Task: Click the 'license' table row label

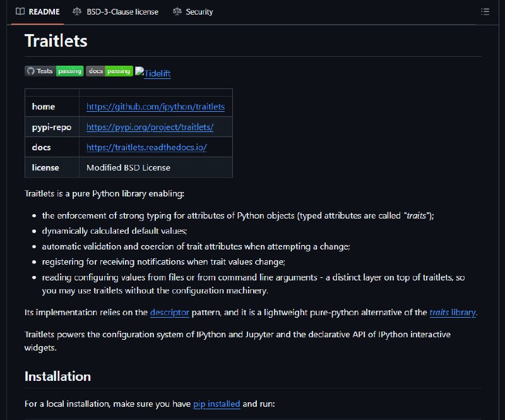Action: point(45,167)
